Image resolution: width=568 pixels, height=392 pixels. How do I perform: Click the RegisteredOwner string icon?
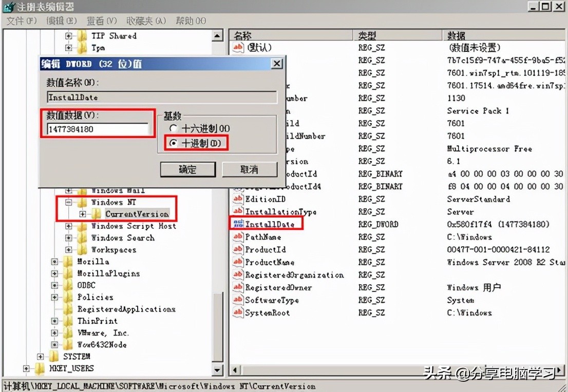point(237,287)
